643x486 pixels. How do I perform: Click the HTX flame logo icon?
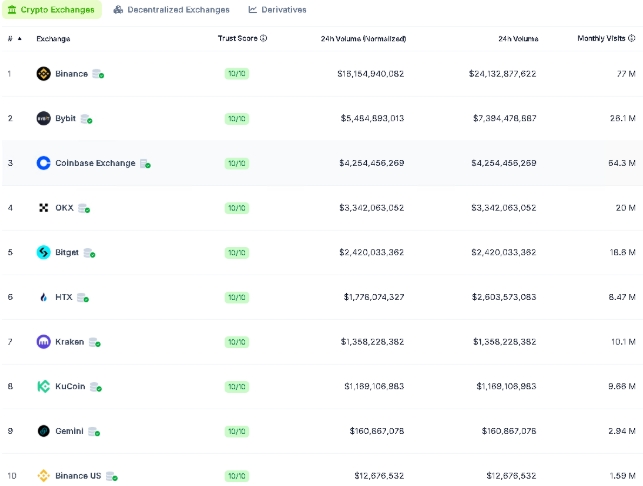point(43,297)
